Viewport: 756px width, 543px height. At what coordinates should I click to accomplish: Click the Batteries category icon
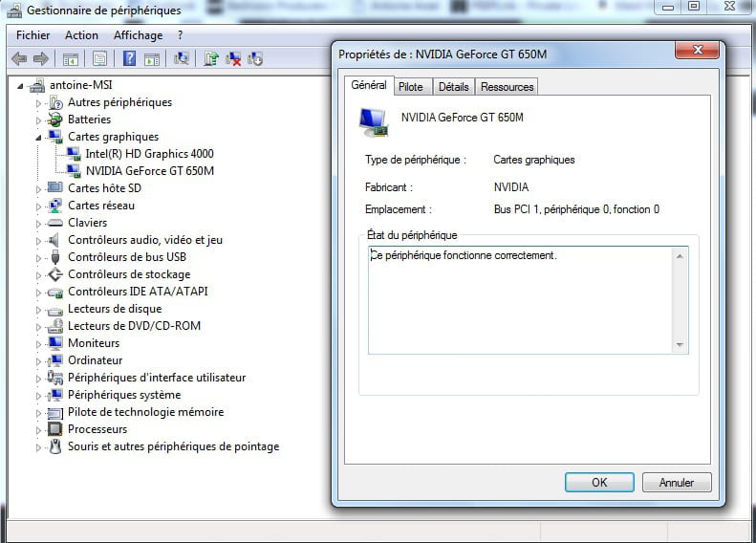coord(55,119)
